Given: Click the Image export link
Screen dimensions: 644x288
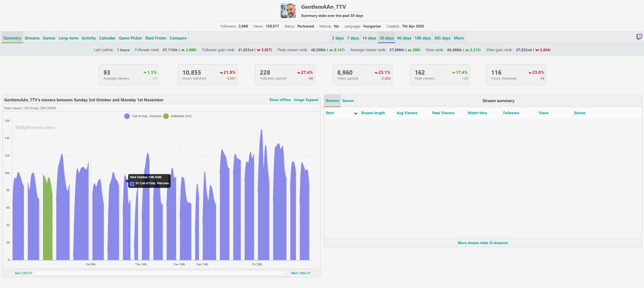Looking at the screenshot, I should point(299,100).
